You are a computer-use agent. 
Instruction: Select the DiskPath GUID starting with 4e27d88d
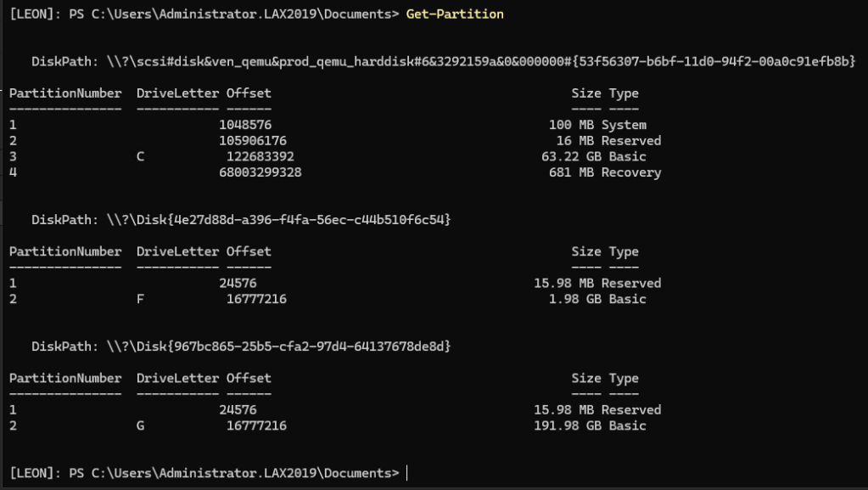[x=309, y=220]
